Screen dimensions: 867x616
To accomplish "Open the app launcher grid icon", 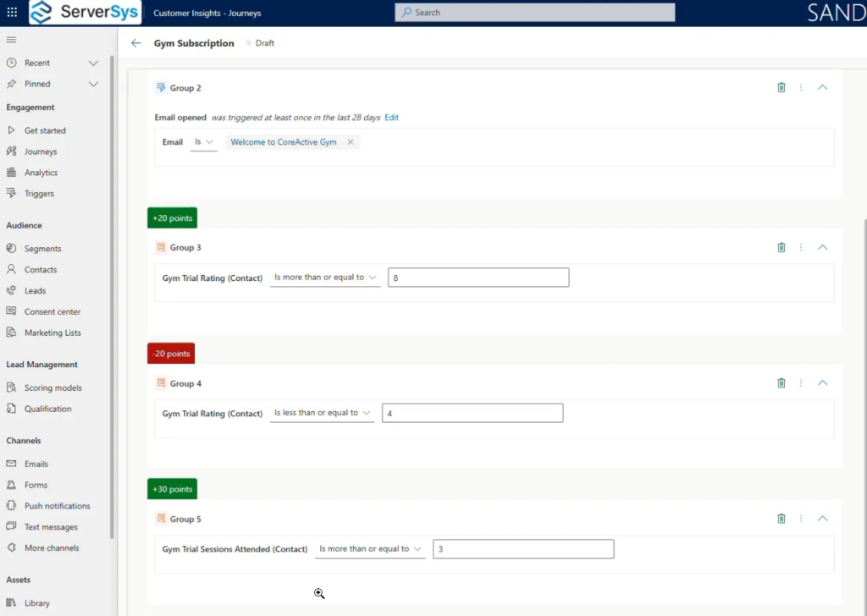I will coord(11,11).
